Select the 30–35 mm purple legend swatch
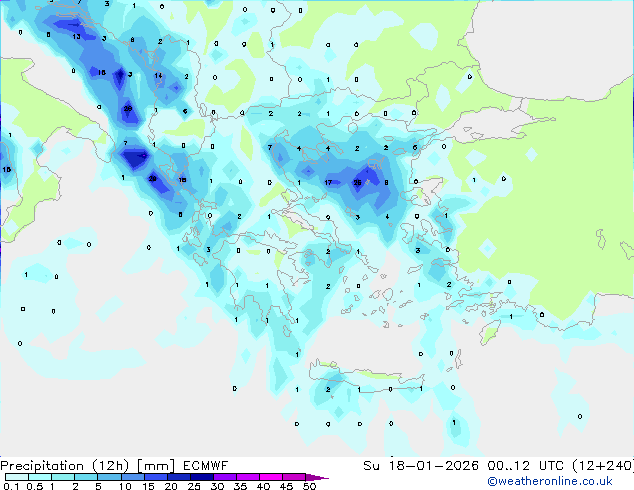This screenshot has width=634, height=490. click(225, 477)
